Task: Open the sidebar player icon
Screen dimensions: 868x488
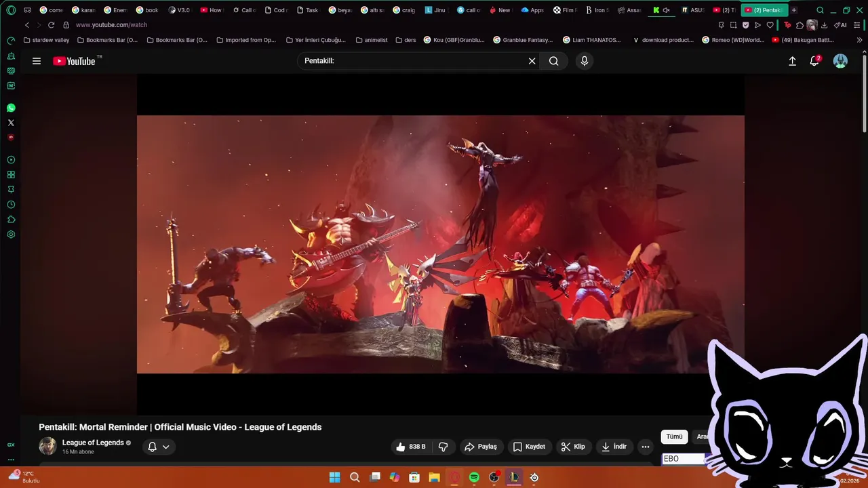Action: 11,160
